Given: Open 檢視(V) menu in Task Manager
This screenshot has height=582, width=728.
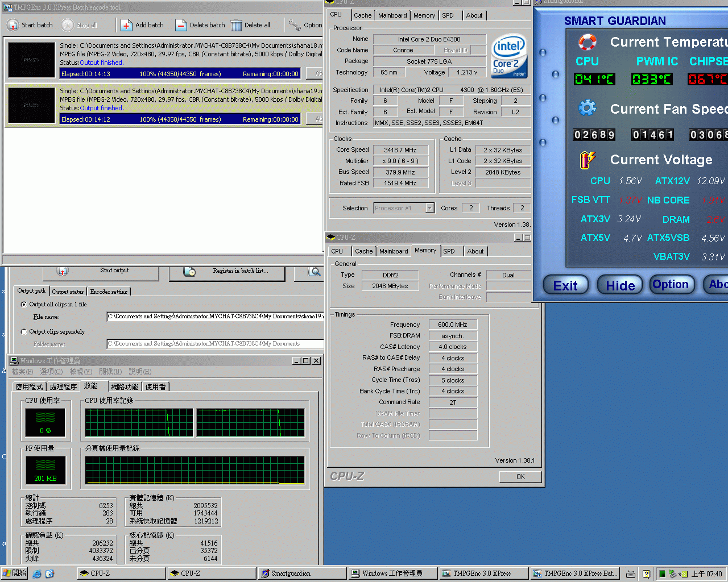Looking at the screenshot, I should click(x=81, y=372).
